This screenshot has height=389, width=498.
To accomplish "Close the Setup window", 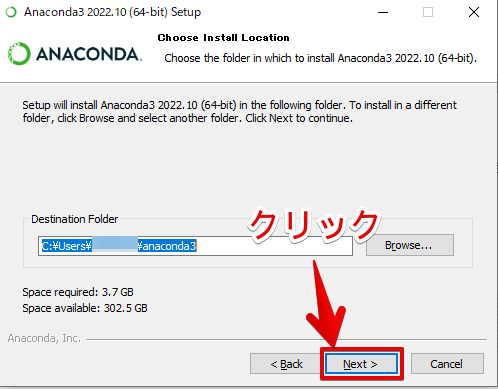I will [474, 12].
